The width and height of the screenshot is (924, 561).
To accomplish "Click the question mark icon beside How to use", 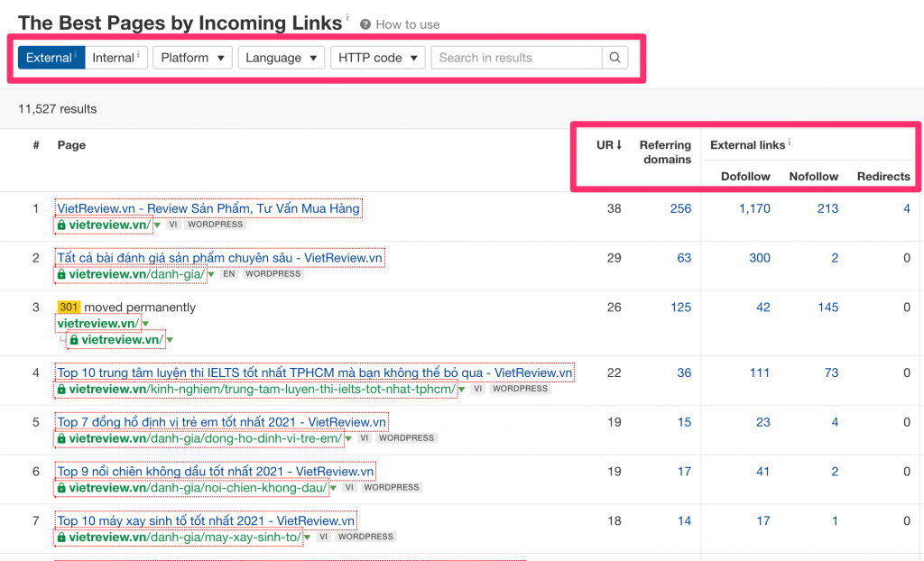I will tap(365, 24).
